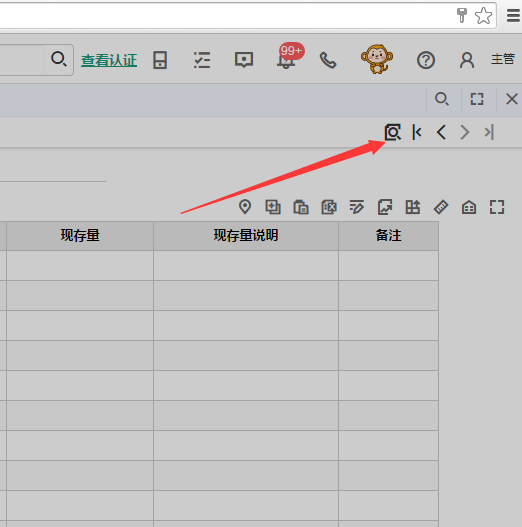Open the browser hamburger menu
The height and width of the screenshot is (527, 522).
514,15
